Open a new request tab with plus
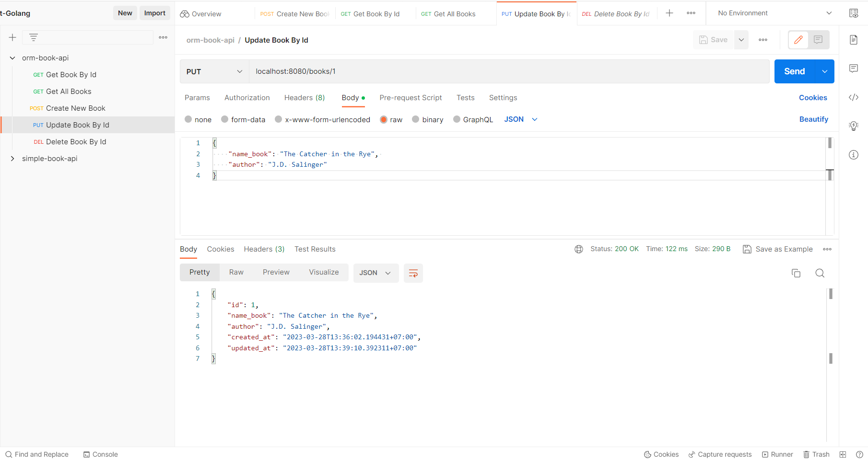The height and width of the screenshot is (461, 868). click(x=669, y=13)
